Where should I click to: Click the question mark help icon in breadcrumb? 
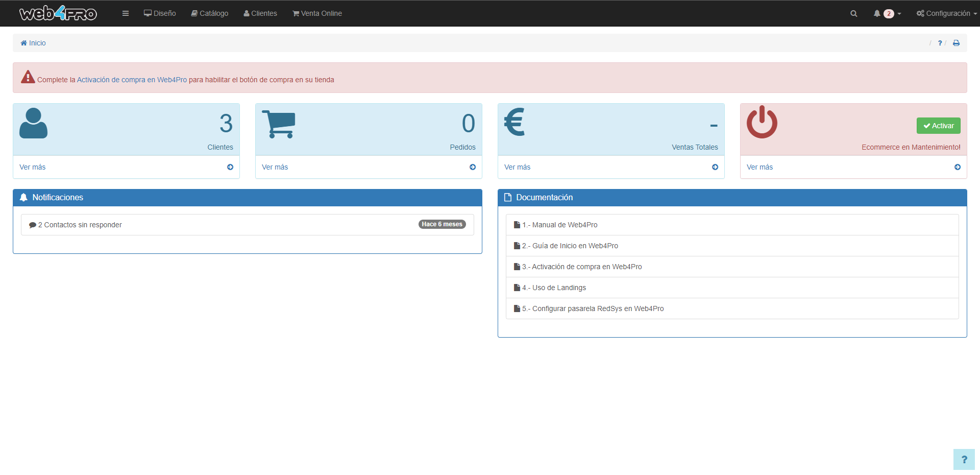coord(940,43)
